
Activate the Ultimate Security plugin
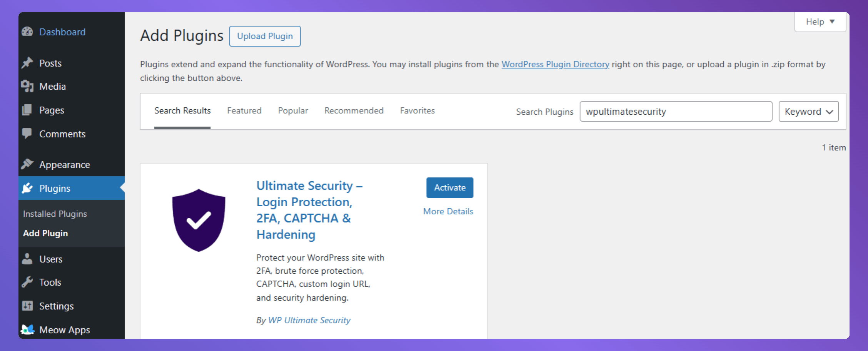(449, 187)
